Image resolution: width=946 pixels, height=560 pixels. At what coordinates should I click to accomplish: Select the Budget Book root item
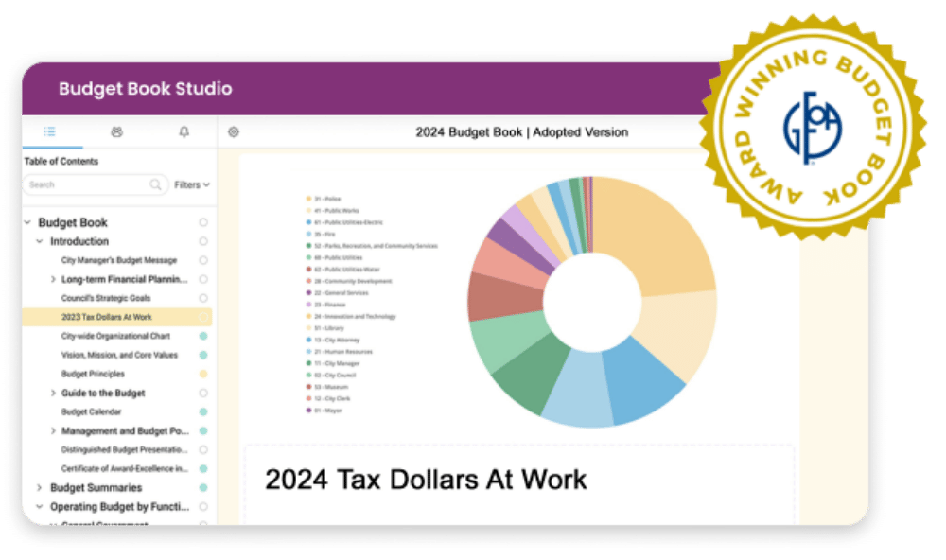73,222
